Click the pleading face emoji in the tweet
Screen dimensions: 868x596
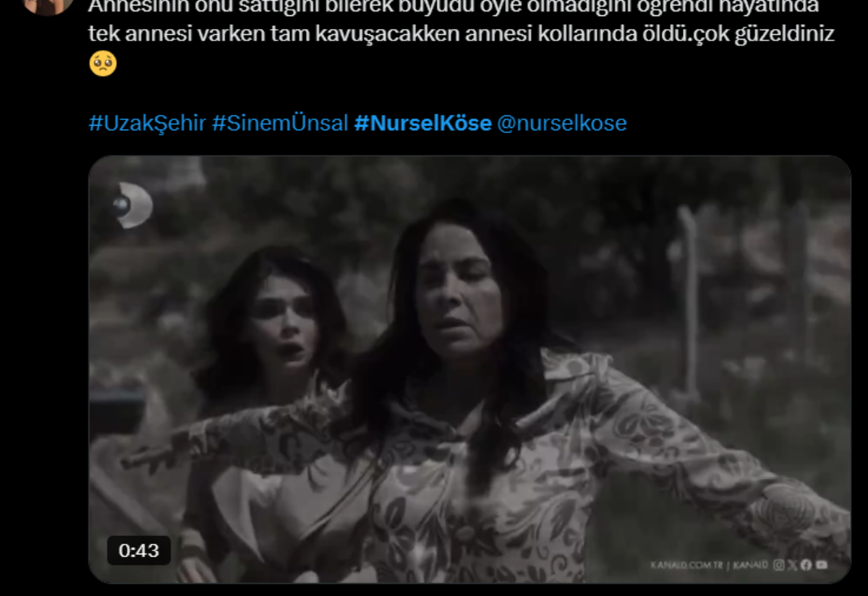pyautogui.click(x=103, y=64)
